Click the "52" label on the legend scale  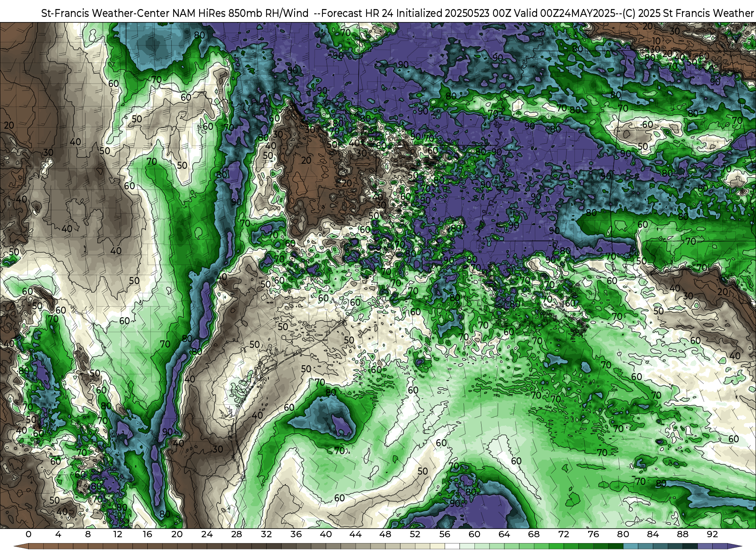(415, 534)
